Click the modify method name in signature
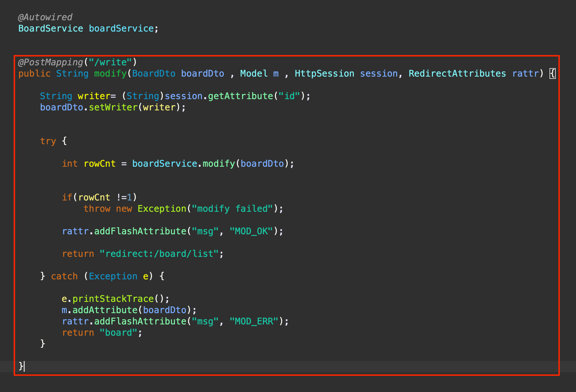Image resolution: width=576 pixels, height=392 pixels. click(x=110, y=73)
